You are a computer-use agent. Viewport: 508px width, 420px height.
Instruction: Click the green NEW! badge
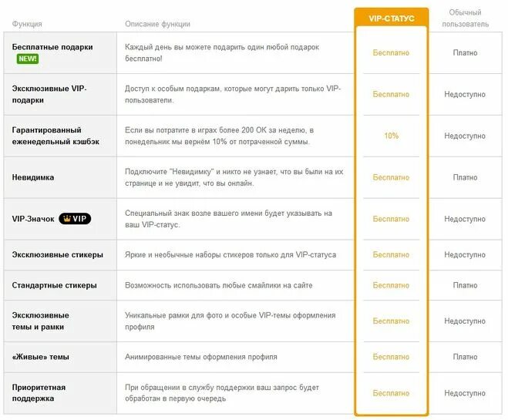coord(28,59)
